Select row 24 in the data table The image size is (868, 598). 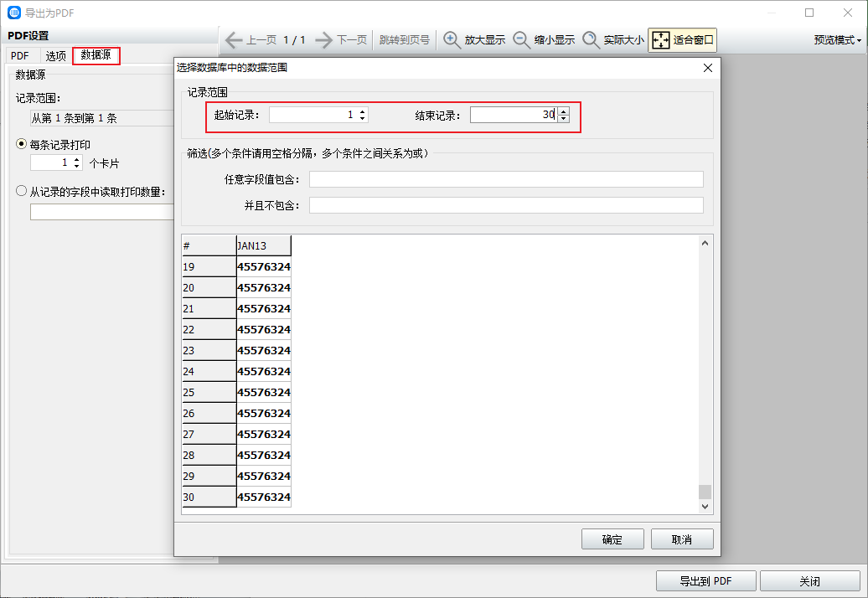(236, 371)
